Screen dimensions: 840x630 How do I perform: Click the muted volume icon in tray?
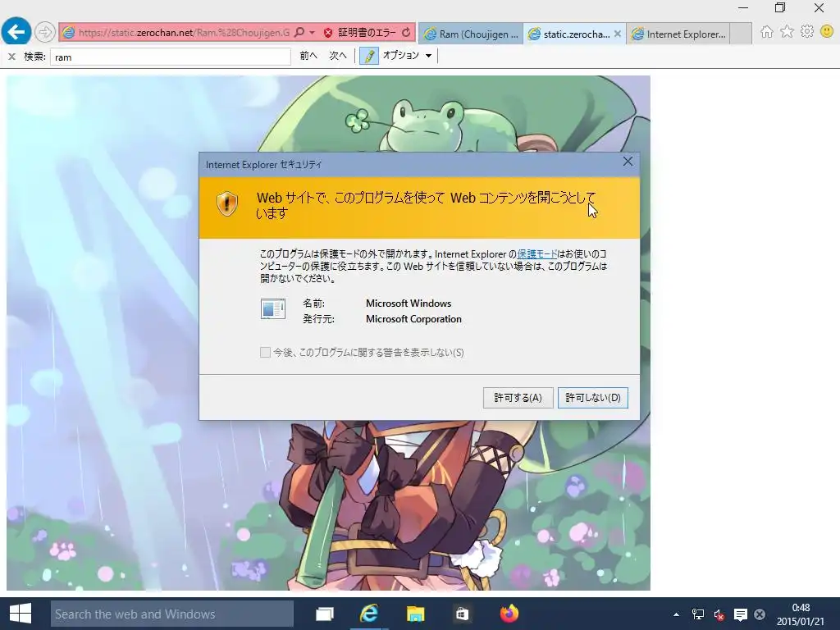(719, 615)
